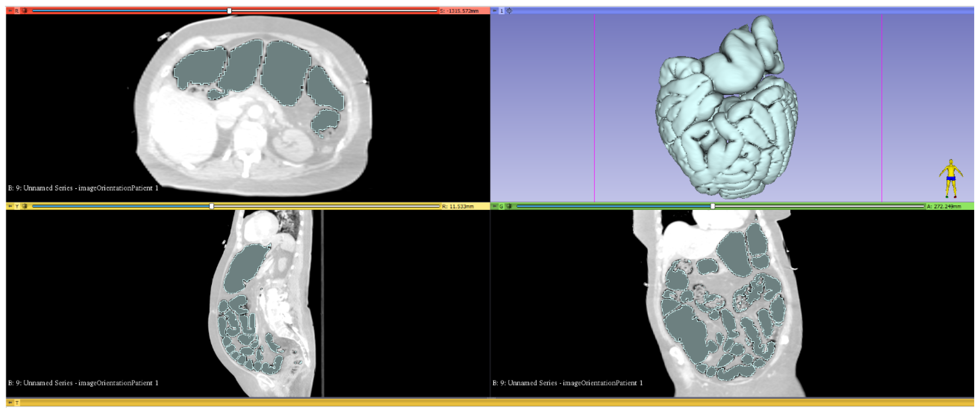Screen dimensions: 980x414
Task: Click the pin icon in yellow slice bar
Action: coord(10,206)
